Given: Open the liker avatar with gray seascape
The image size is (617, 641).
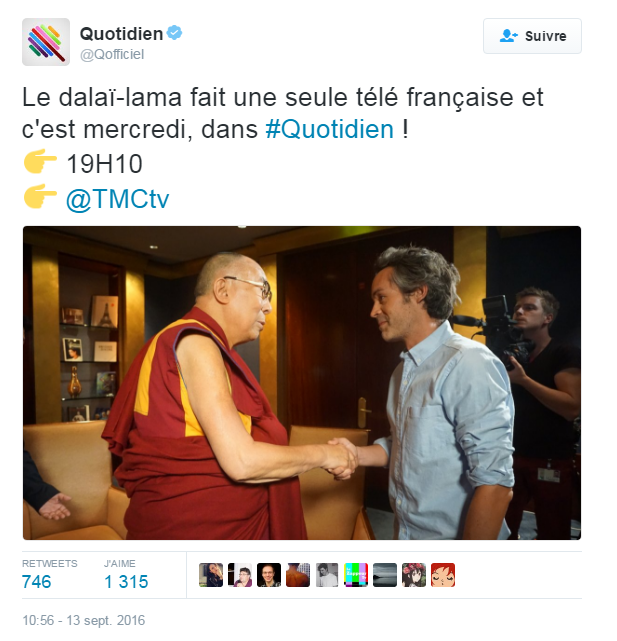Looking at the screenshot, I should (385, 575).
